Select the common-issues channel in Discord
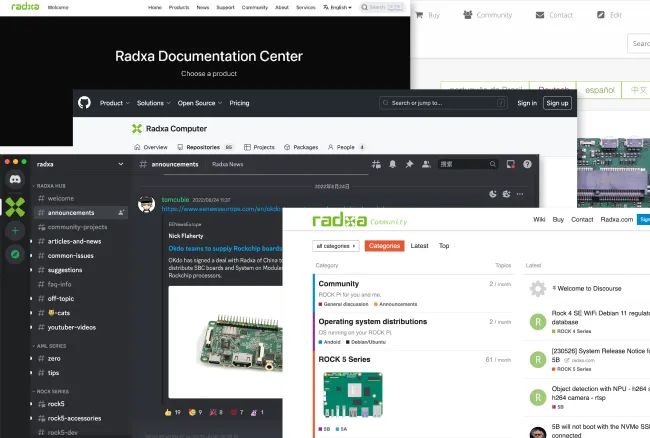Screen dimensions: 650x438 (x=70, y=256)
